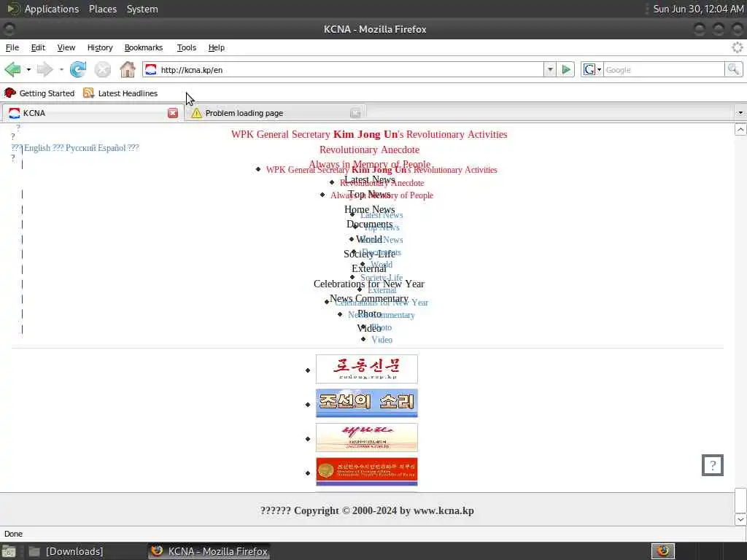Click the boxed question mark button on page
747x560 pixels.
tap(712, 465)
